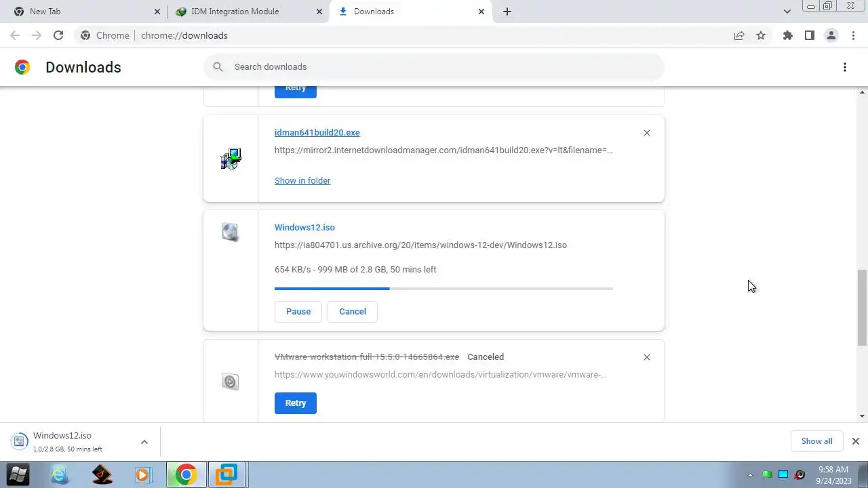Viewport: 868px width, 488px height.
Task: Click the 654 KB/s download status text
Action: point(355,270)
